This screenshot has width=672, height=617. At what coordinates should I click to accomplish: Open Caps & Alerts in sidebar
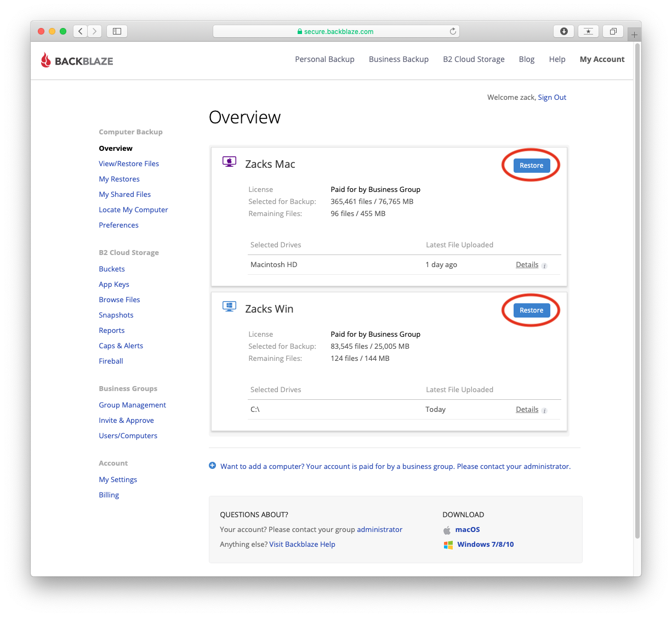pos(121,346)
